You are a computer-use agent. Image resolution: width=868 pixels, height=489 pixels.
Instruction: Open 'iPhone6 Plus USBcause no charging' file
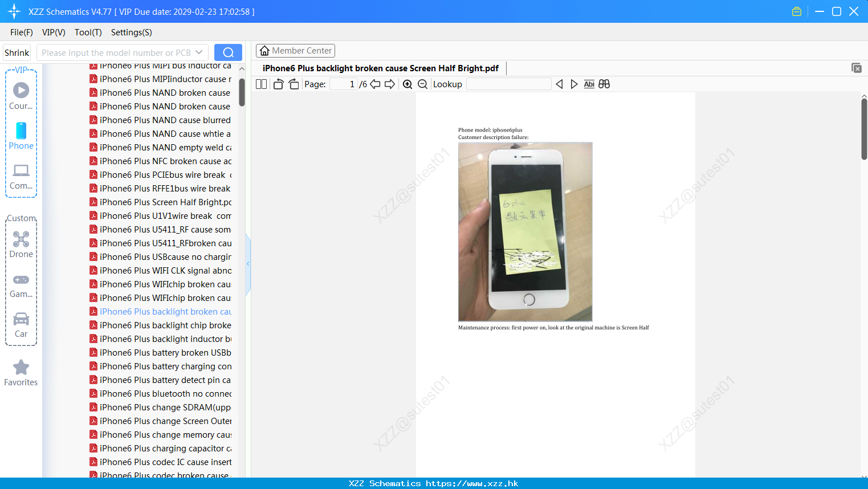tap(160, 257)
